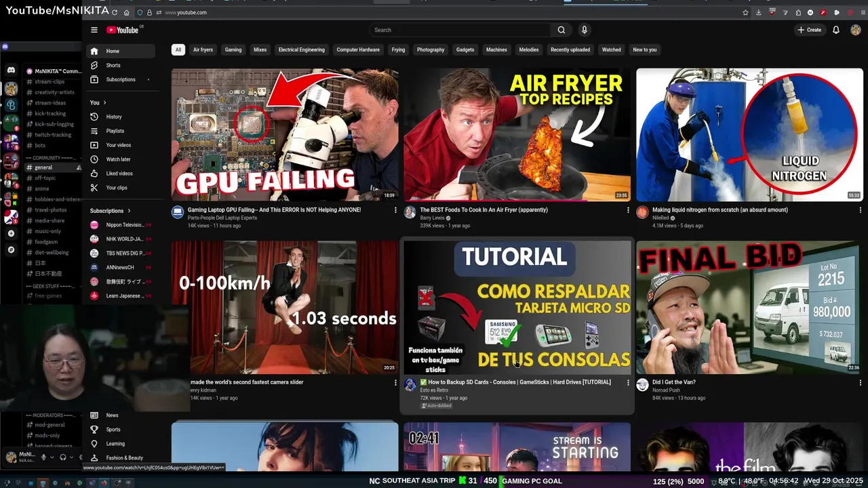Open Nomad Push channel link

point(666,390)
